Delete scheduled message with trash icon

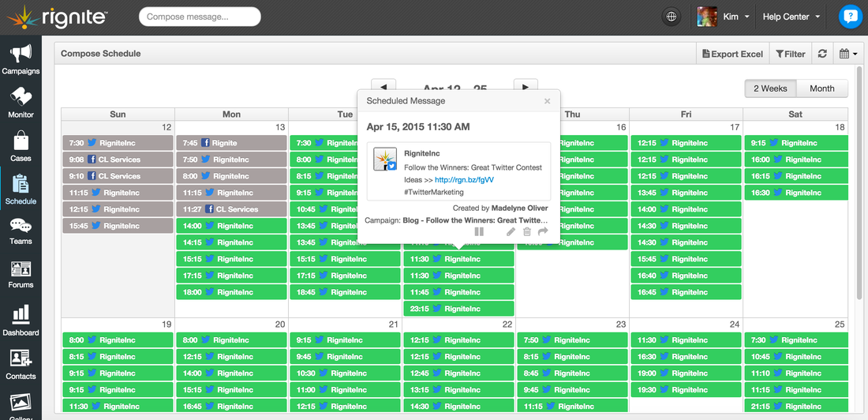[x=527, y=232]
